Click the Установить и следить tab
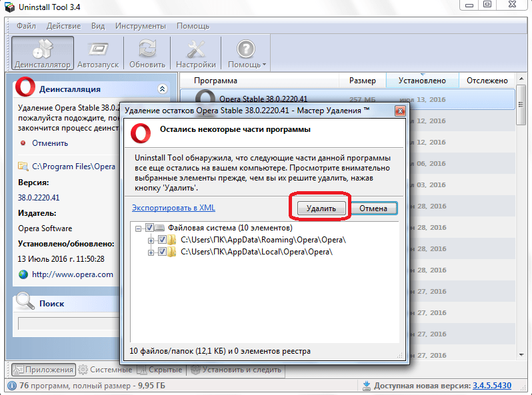The image size is (532, 395). [x=237, y=370]
